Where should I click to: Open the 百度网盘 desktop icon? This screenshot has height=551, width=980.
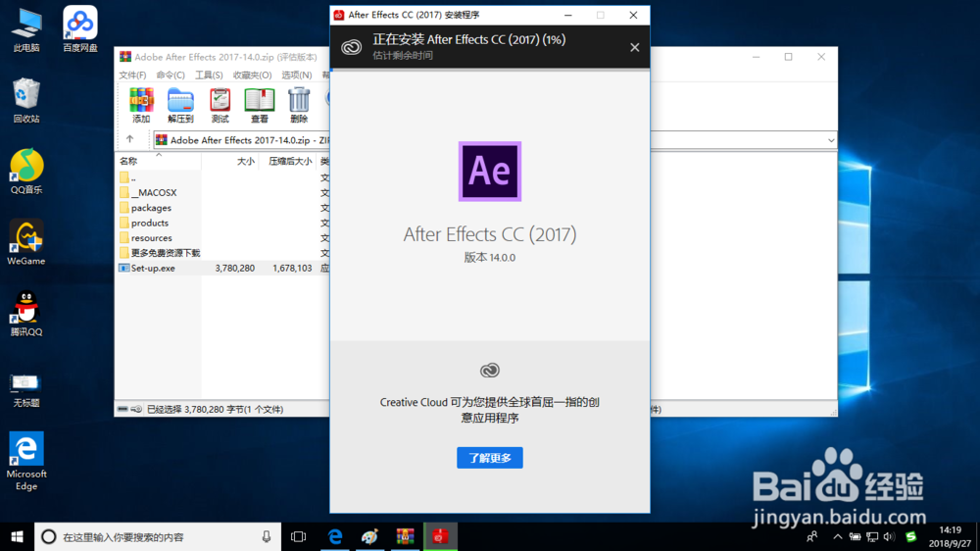pos(80,29)
